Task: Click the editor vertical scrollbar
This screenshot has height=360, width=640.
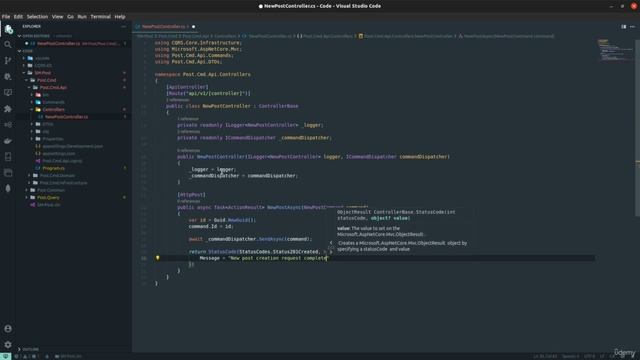Action: (x=637, y=127)
